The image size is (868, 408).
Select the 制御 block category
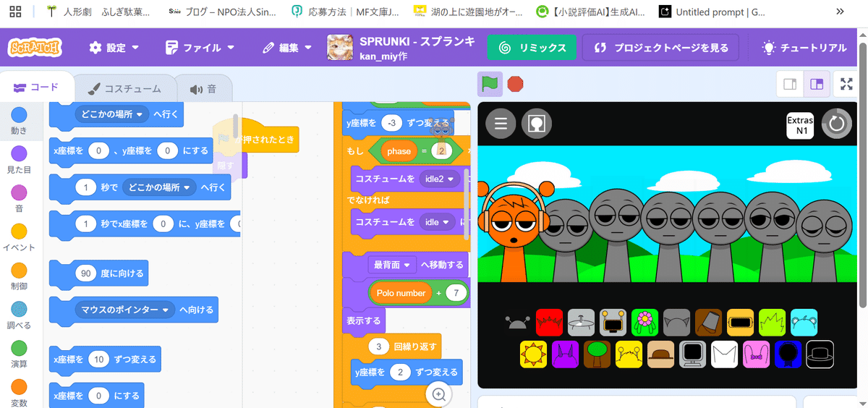coord(19,278)
